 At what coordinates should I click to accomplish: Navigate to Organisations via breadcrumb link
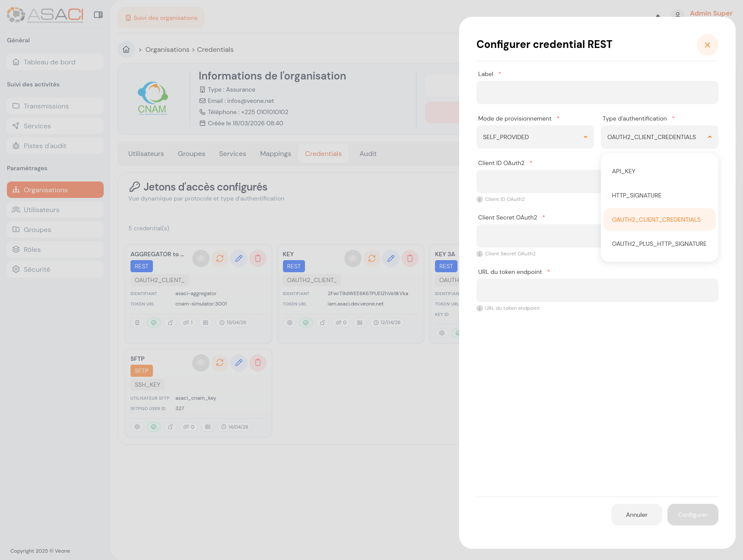(167, 49)
